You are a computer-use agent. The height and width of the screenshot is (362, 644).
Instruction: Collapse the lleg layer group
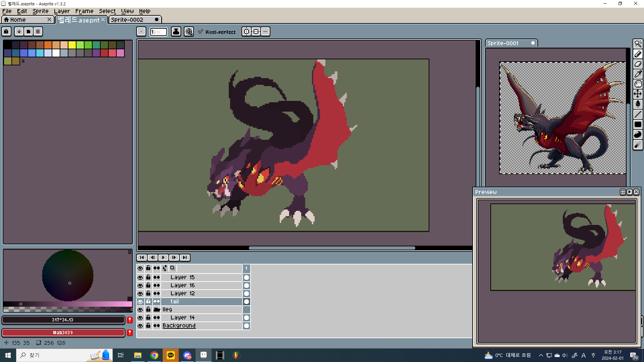157,310
